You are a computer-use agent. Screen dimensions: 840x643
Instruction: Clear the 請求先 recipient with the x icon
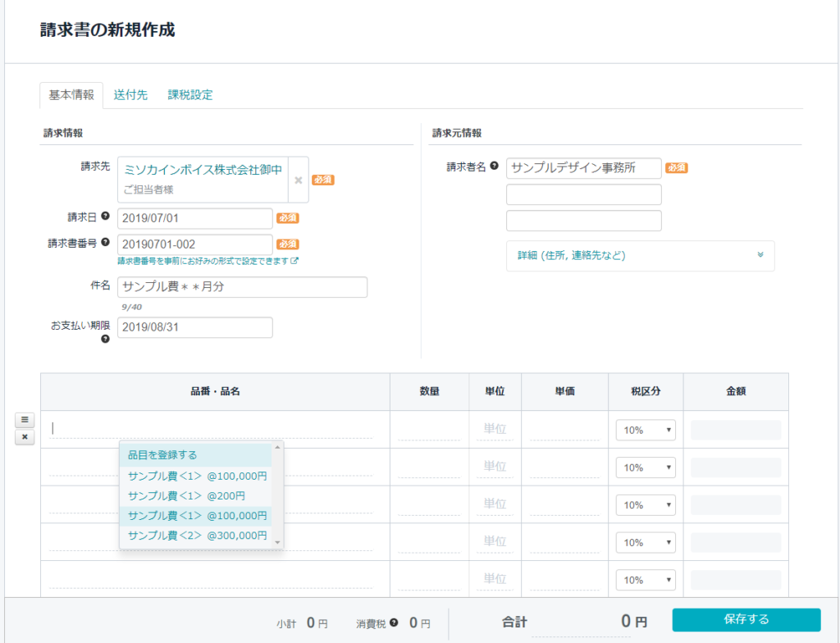(299, 180)
